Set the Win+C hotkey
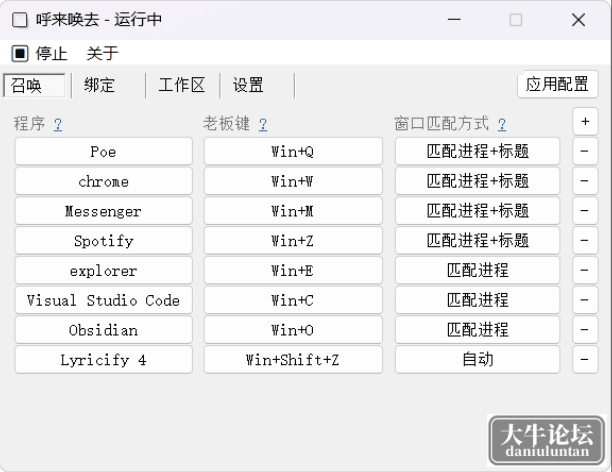The height and width of the screenshot is (472, 612). tap(293, 300)
